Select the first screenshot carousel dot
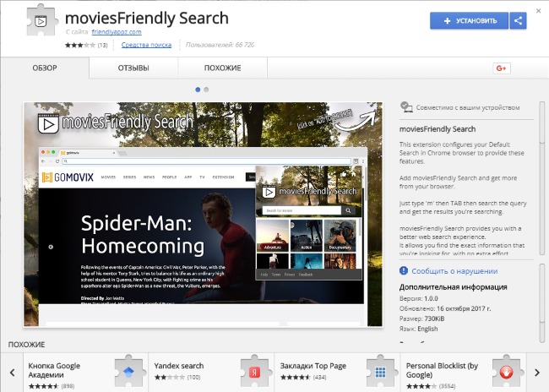549x392 pixels. click(x=198, y=90)
